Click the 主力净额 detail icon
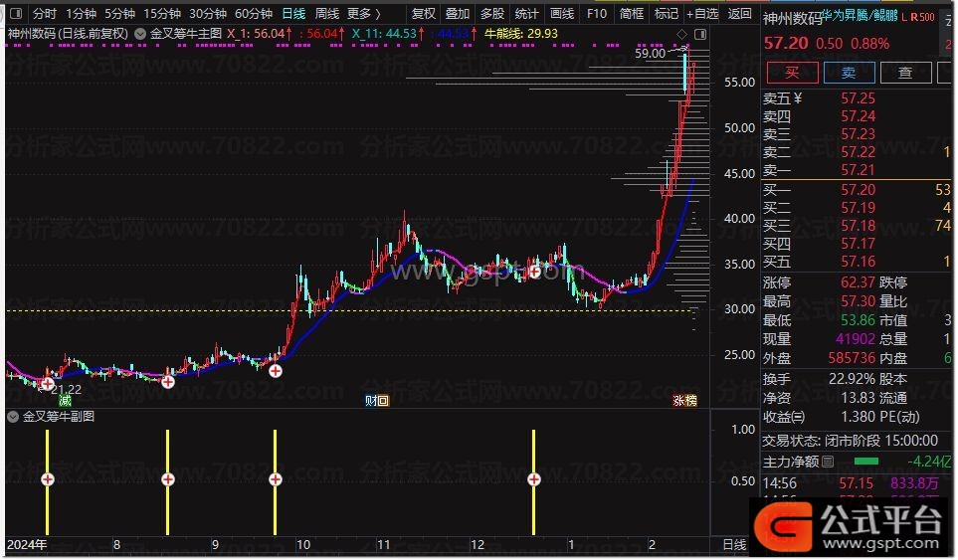 828,462
